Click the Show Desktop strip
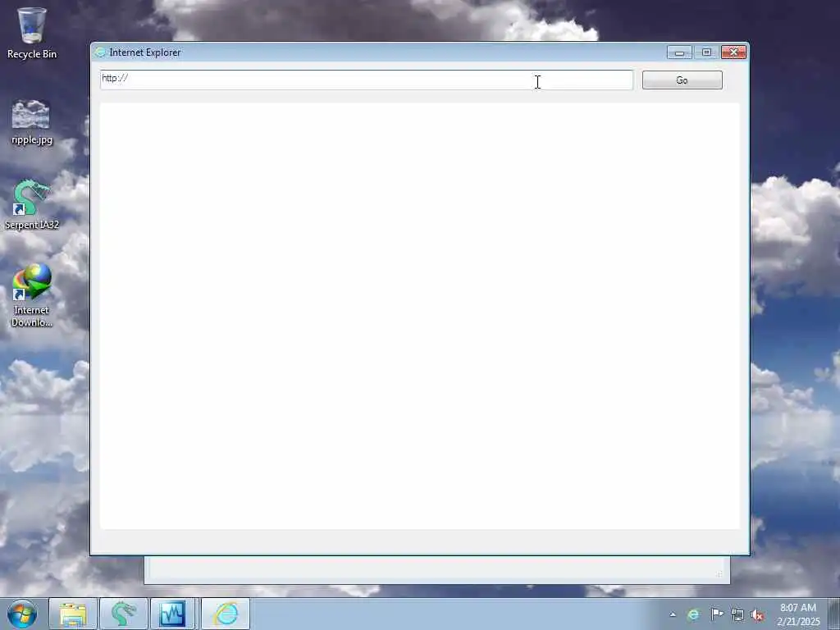840x630 pixels. pos(834,614)
